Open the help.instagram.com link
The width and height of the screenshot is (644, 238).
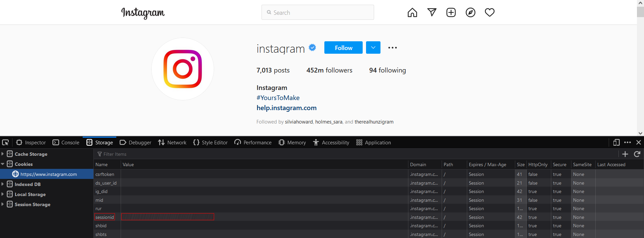pyautogui.click(x=286, y=108)
